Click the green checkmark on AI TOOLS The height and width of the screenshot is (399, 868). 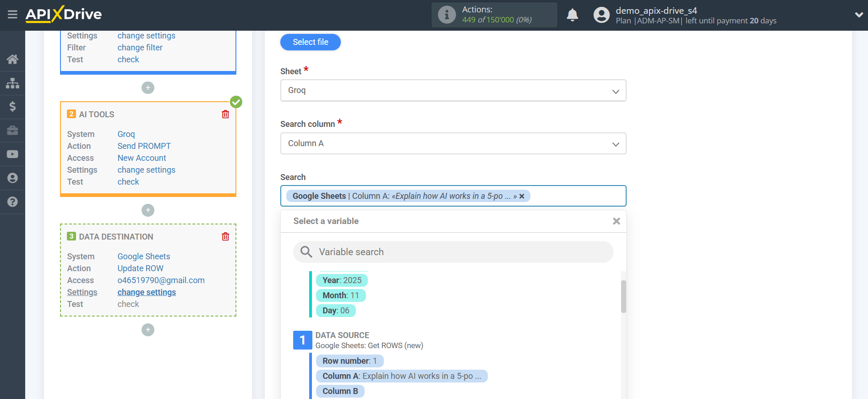(236, 102)
